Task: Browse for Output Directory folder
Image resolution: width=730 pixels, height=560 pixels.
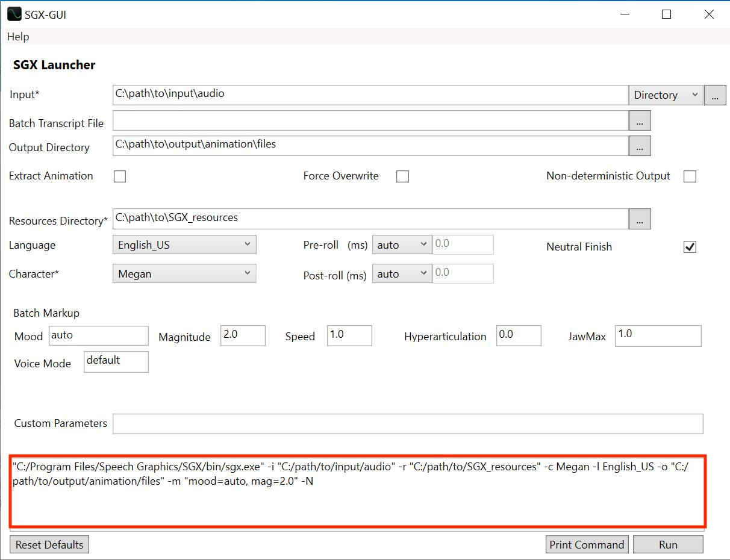Action: 640,146
